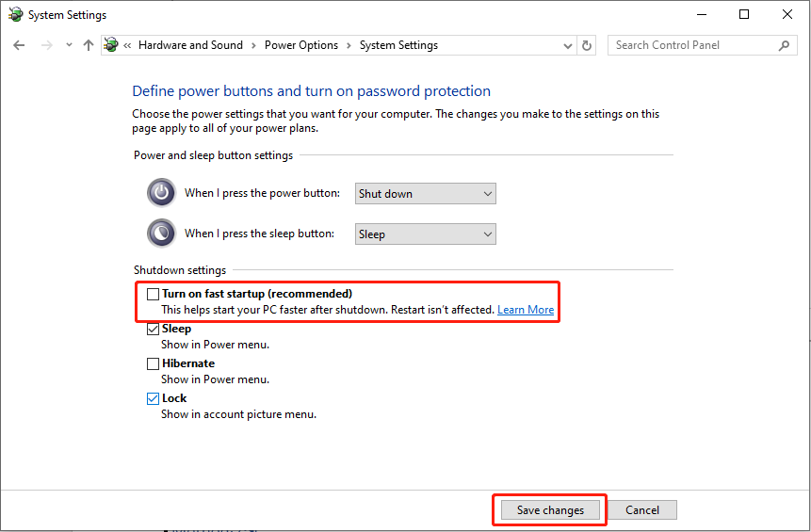Open the sleep button action dropdown

(425, 234)
